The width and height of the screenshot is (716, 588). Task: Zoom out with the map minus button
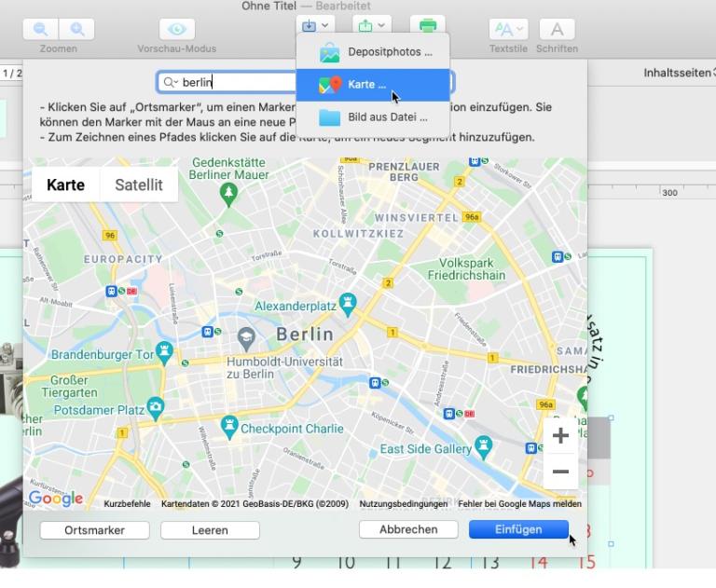560,472
